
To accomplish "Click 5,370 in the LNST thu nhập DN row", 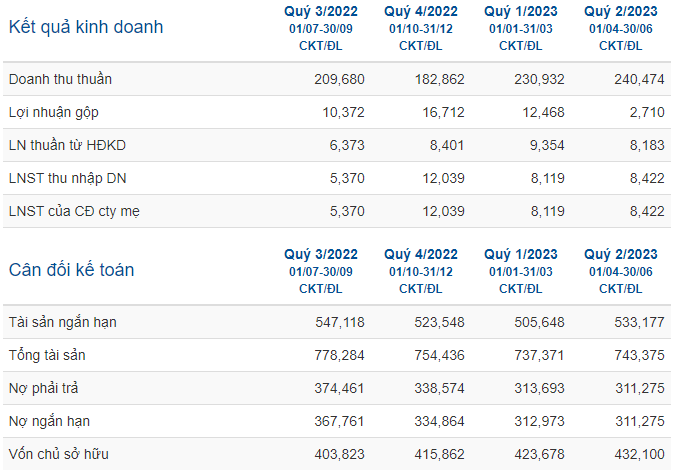I will (347, 178).
